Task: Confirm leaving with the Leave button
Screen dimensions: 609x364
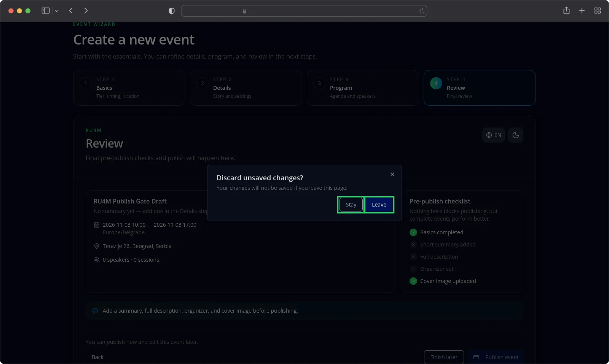Action: [379, 205]
